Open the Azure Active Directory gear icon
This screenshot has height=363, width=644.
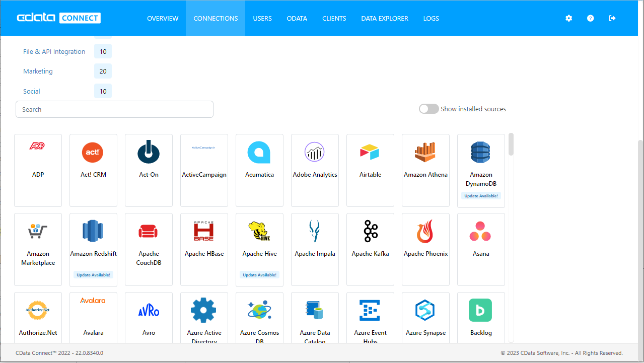pos(204,310)
